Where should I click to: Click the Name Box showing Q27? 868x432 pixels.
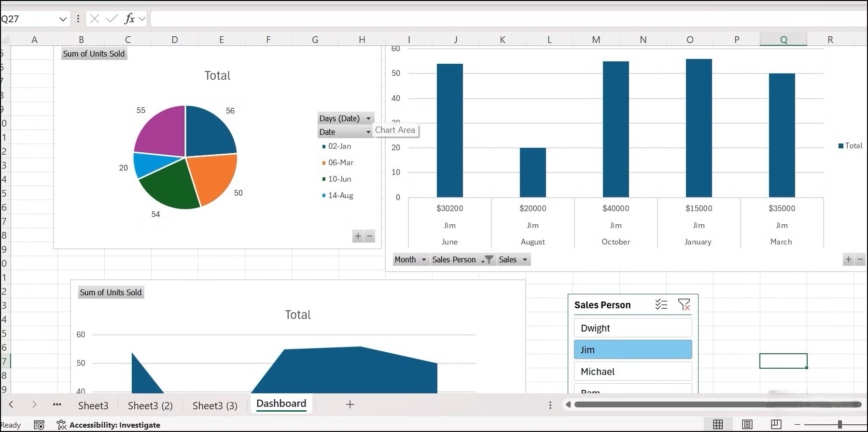click(29, 19)
